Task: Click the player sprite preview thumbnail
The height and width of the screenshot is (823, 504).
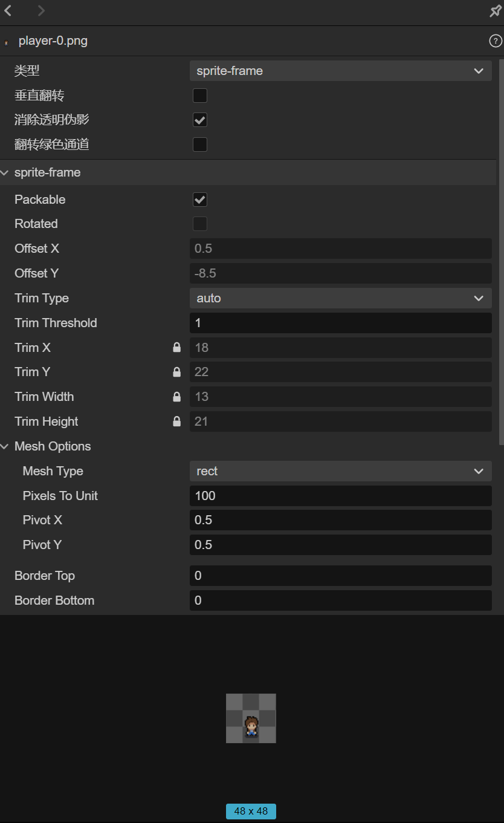Action: tap(251, 718)
